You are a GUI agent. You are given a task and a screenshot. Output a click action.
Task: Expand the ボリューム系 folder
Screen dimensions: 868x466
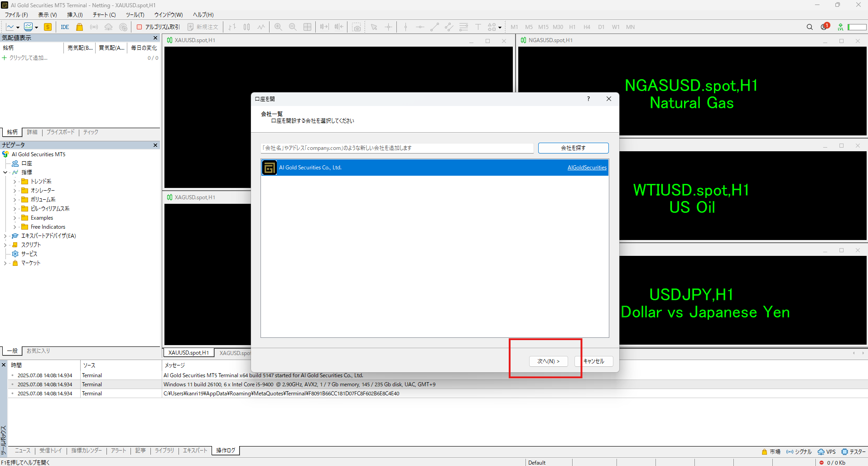[14, 200]
